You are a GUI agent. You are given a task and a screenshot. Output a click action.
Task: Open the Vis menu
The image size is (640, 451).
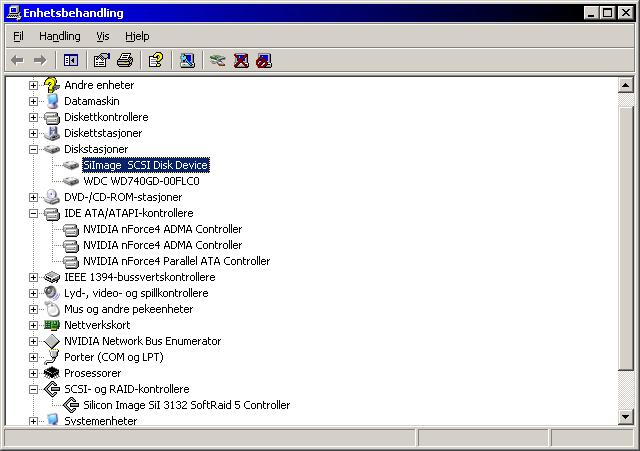(102, 36)
